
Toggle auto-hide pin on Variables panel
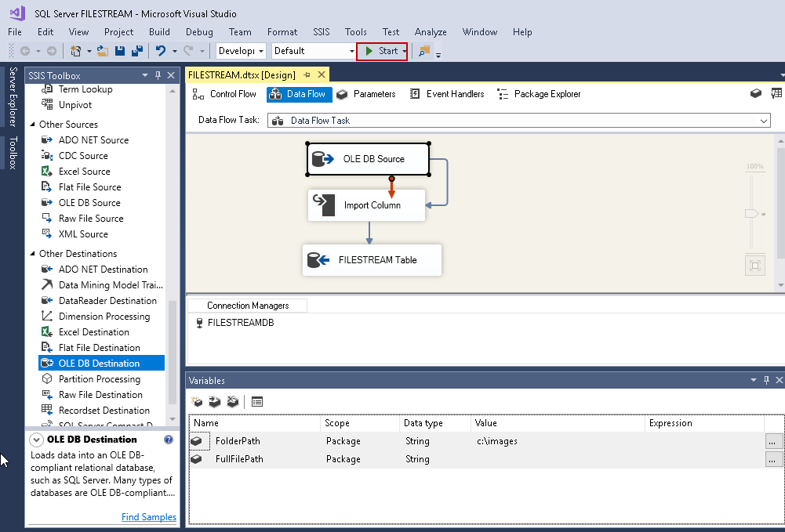(766, 380)
